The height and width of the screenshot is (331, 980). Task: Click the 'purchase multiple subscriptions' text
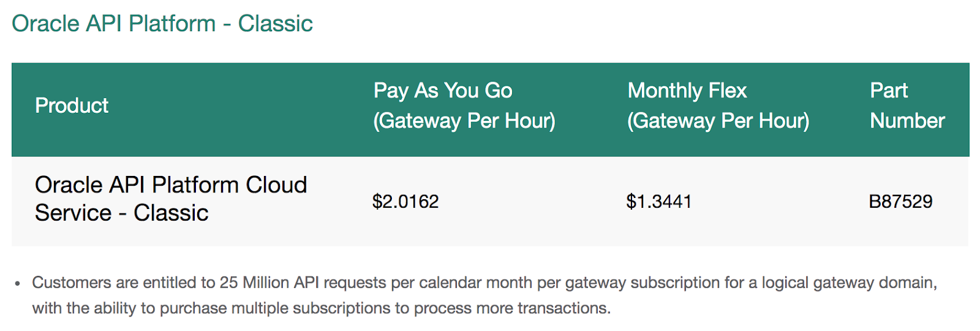point(275,308)
